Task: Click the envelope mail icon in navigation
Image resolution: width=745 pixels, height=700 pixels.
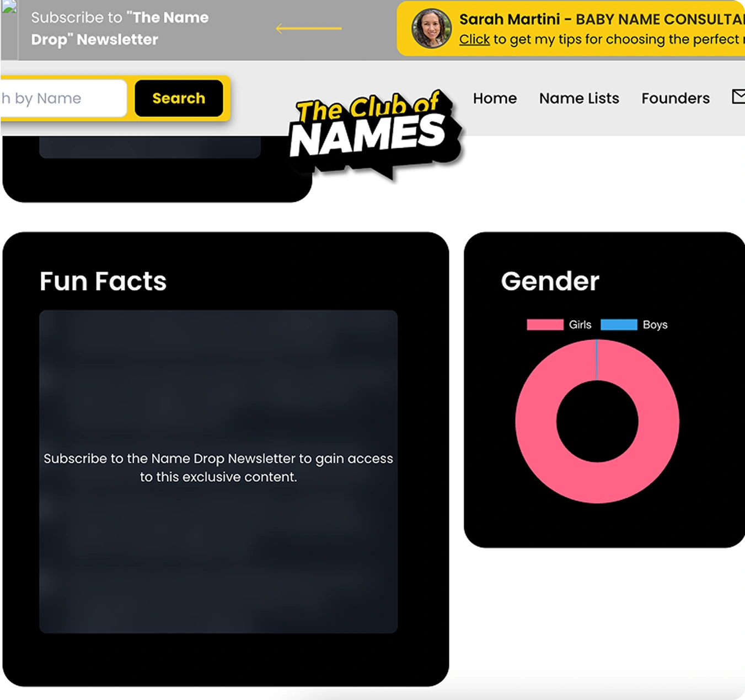Action: [739, 96]
